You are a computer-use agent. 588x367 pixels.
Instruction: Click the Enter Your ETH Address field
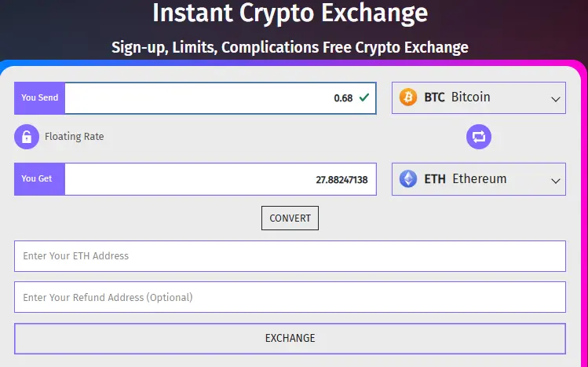(x=290, y=256)
